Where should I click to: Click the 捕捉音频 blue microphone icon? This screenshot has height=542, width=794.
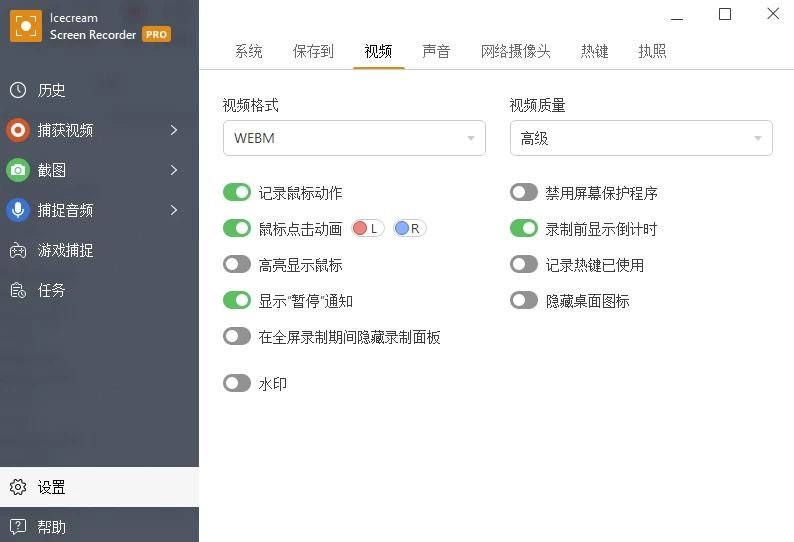pos(18,210)
